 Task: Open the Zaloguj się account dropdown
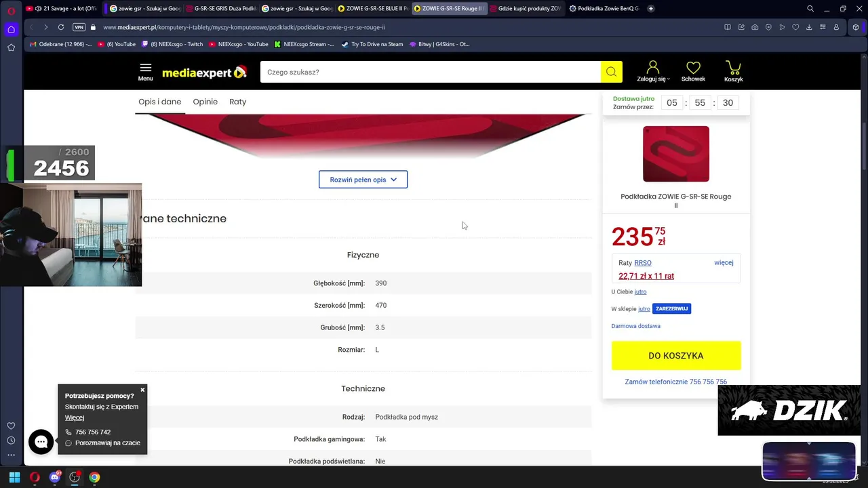pos(653,72)
